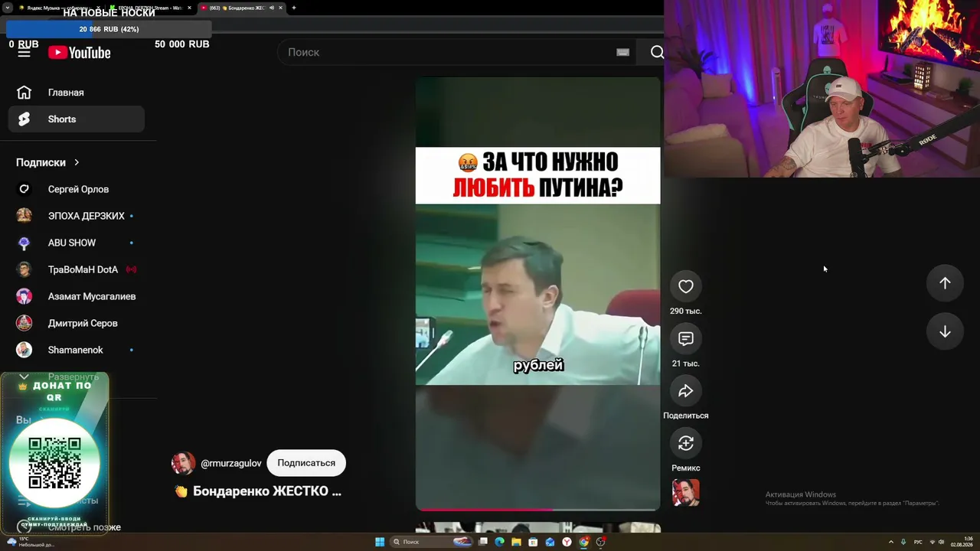The height and width of the screenshot is (551, 980).
Task: Go to previous Short with up arrow
Action: (945, 283)
